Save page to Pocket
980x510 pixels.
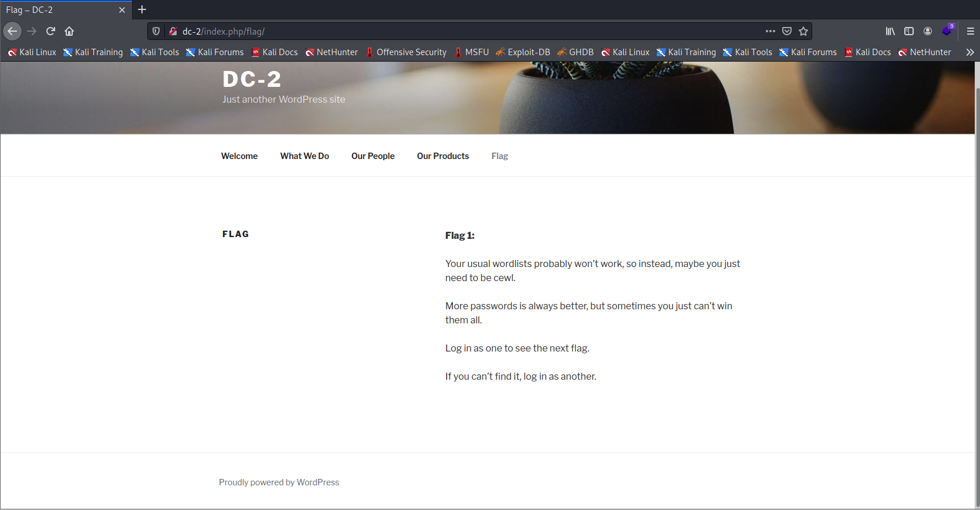(x=787, y=31)
